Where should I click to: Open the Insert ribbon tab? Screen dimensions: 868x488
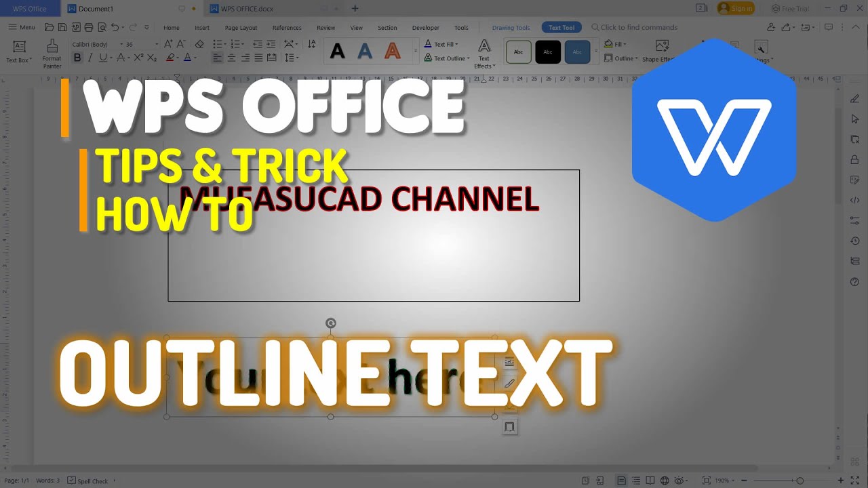point(202,28)
